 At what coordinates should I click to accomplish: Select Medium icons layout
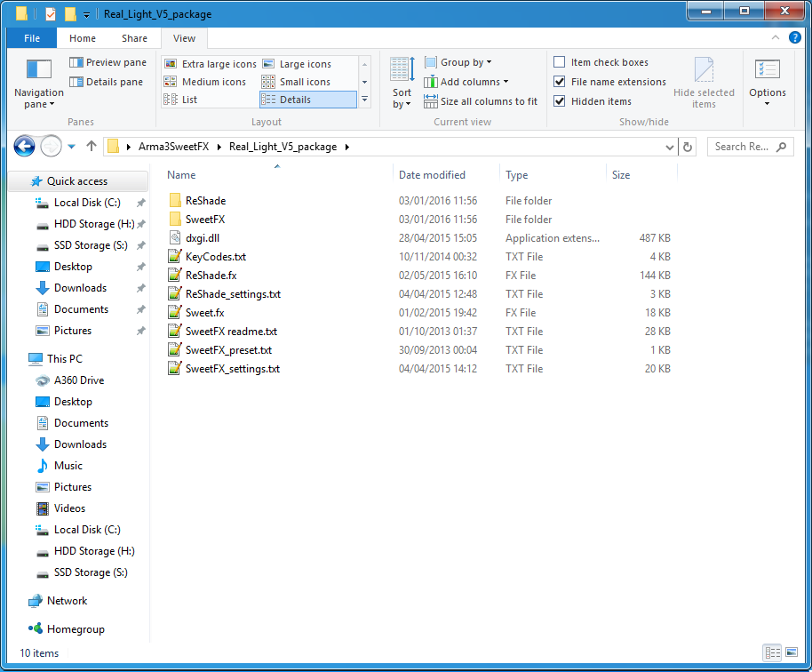(x=204, y=82)
